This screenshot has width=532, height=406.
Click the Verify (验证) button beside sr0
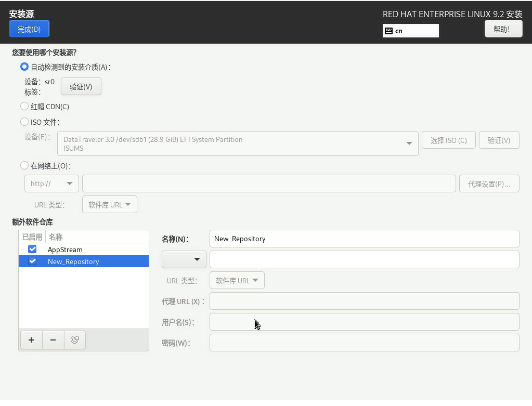pyautogui.click(x=81, y=87)
